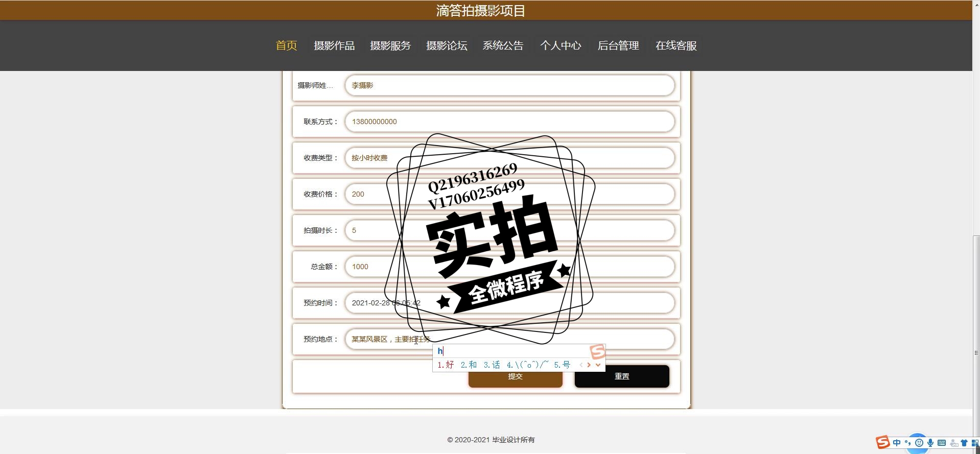
Task: Select candidate 1 好 in the IME popup
Action: click(x=446, y=365)
